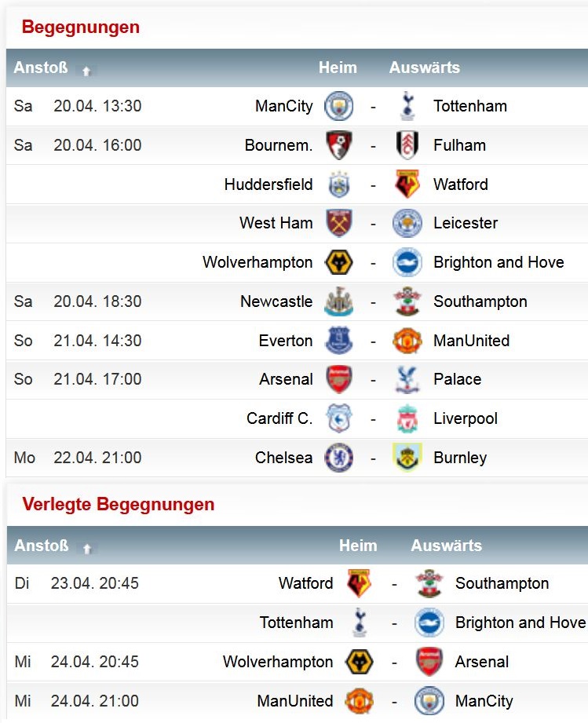Screen dimensions: 588x723
Task: Select the Watford - Southampton postponed match row
Action: point(298,584)
